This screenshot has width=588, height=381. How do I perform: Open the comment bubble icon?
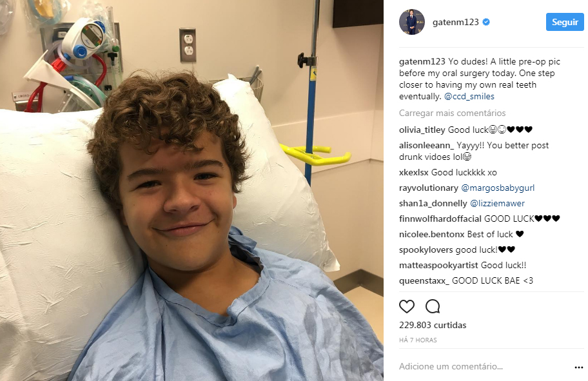[x=433, y=306]
